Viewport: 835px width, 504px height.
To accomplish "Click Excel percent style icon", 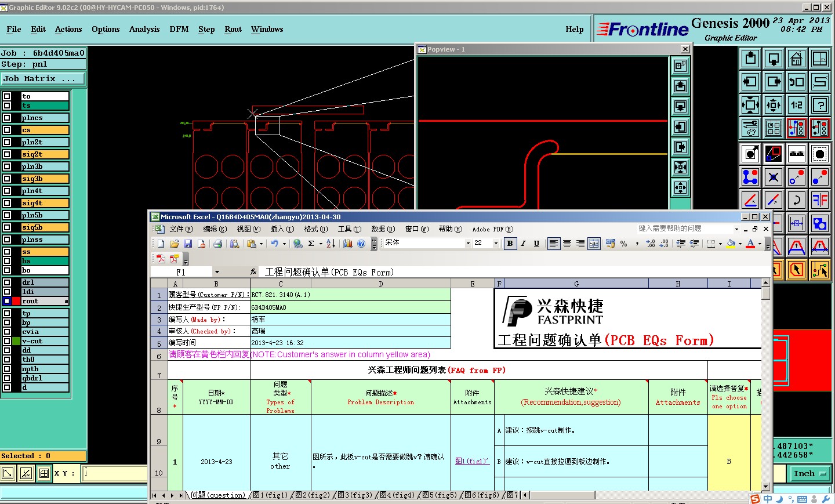I will pos(624,244).
